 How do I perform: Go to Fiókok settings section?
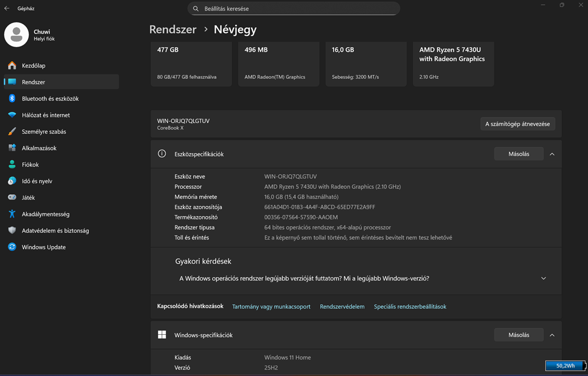pyautogui.click(x=30, y=165)
